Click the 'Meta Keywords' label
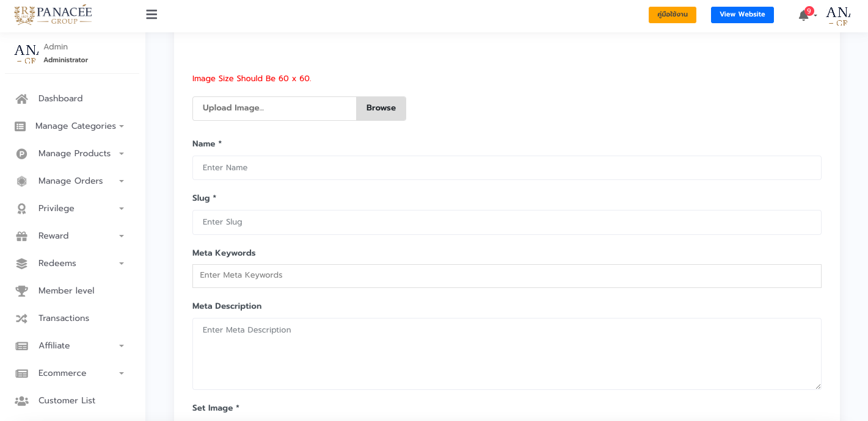868x421 pixels. point(224,253)
